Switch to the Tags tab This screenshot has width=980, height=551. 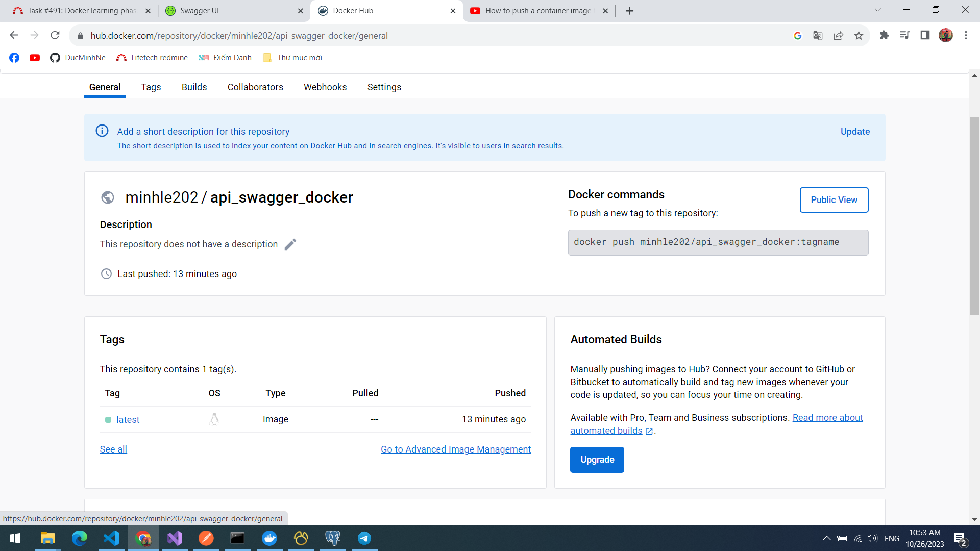[151, 87]
